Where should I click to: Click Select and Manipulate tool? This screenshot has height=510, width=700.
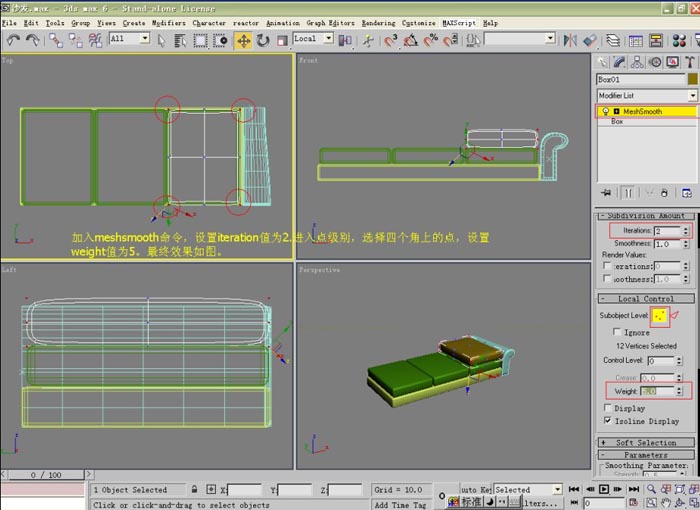(x=368, y=41)
